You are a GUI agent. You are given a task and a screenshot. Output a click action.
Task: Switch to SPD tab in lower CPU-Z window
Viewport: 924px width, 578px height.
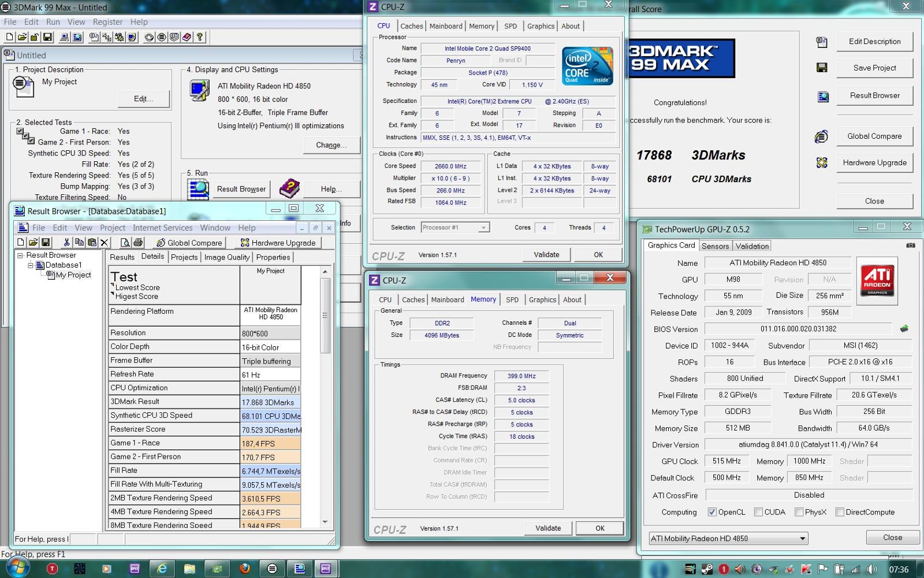click(x=512, y=299)
